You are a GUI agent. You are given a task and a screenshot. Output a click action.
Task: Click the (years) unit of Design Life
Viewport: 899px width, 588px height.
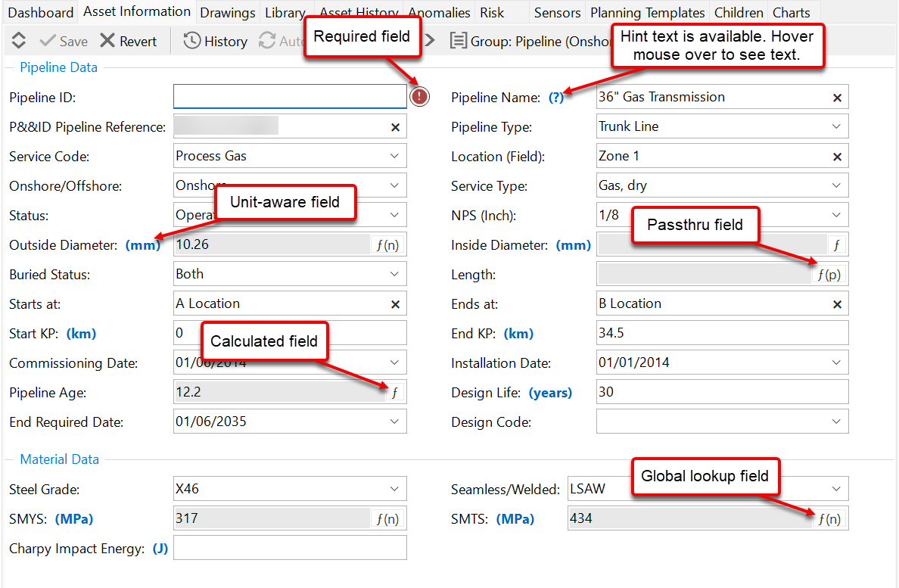click(550, 393)
